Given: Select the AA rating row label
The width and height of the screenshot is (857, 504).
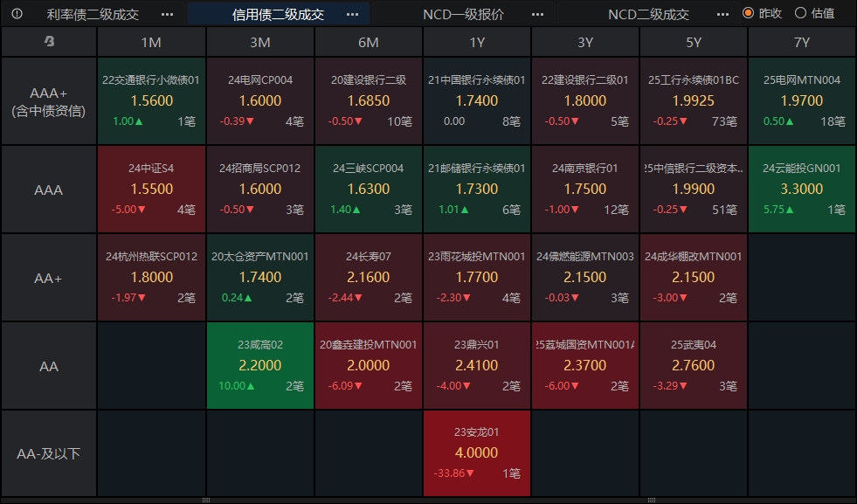Looking at the screenshot, I should [x=49, y=366].
